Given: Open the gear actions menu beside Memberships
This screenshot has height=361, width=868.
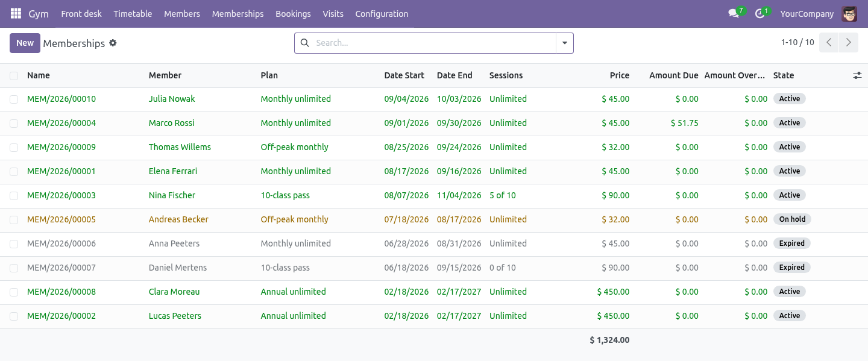Looking at the screenshot, I should [113, 43].
